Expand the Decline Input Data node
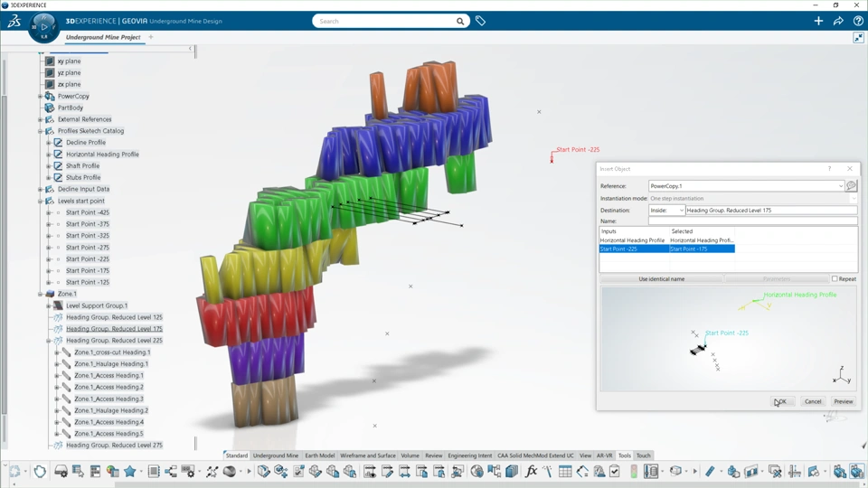Screen dimensions: 868x488 point(41,189)
